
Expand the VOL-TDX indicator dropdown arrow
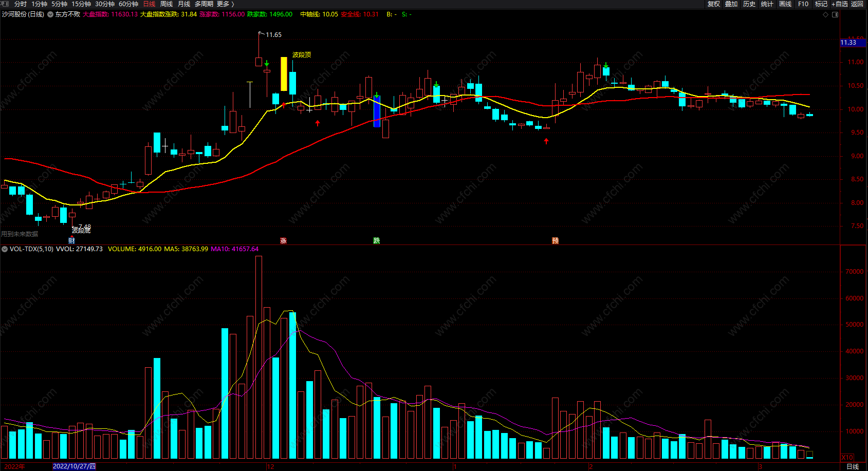(x=5, y=249)
